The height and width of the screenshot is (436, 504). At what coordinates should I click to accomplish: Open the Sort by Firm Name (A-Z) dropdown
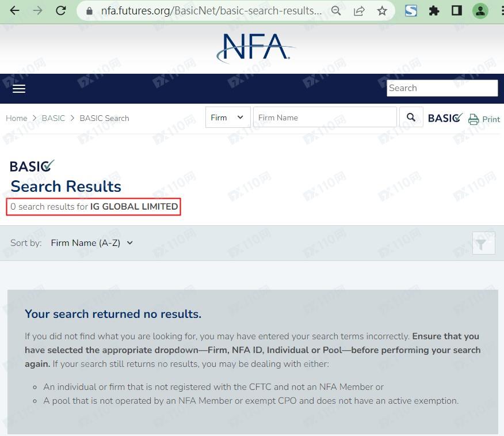(x=91, y=243)
